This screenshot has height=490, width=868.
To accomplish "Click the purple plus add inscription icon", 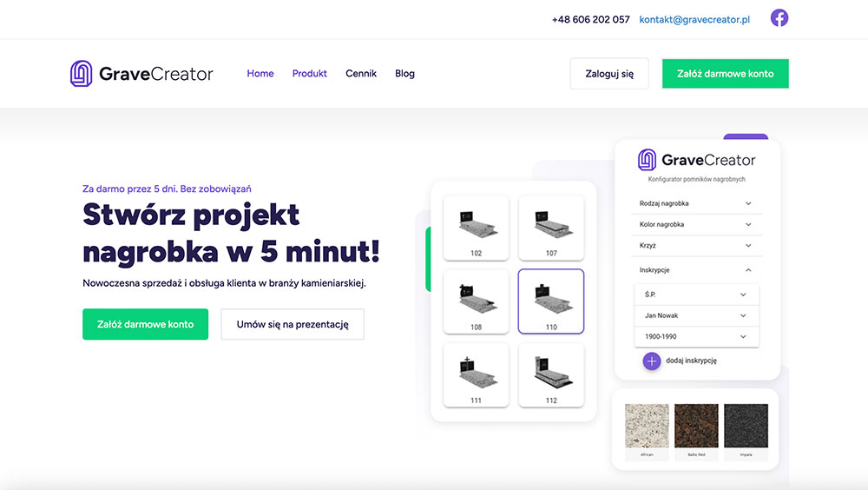I will pyautogui.click(x=652, y=361).
